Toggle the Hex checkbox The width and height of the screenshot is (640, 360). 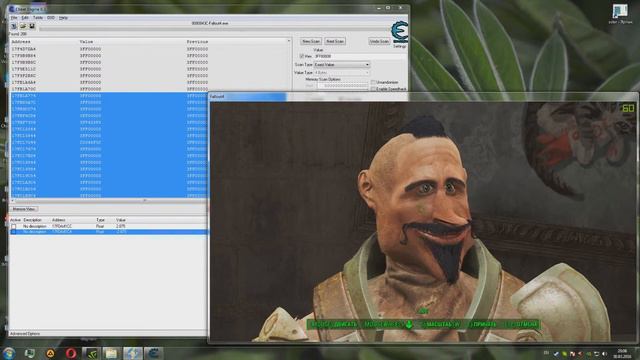point(302,56)
